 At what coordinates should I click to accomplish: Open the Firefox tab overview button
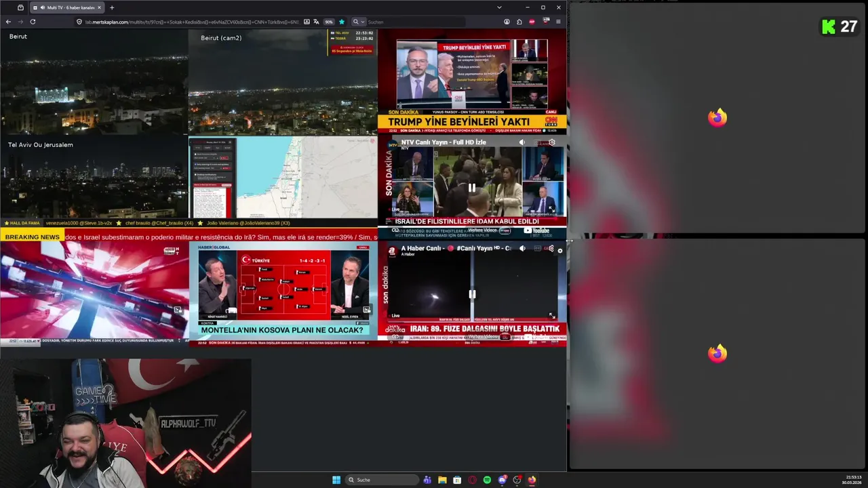(x=20, y=7)
